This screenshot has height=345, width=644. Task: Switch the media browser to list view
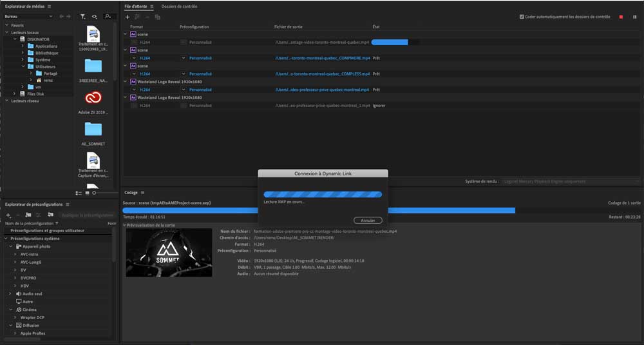point(79,193)
